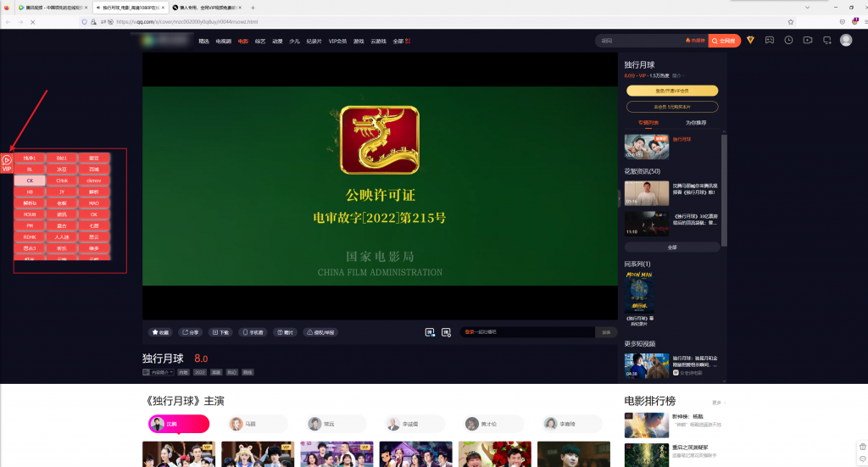Select the B站1 parsing line
This screenshot has height=467, width=868.
62,158
